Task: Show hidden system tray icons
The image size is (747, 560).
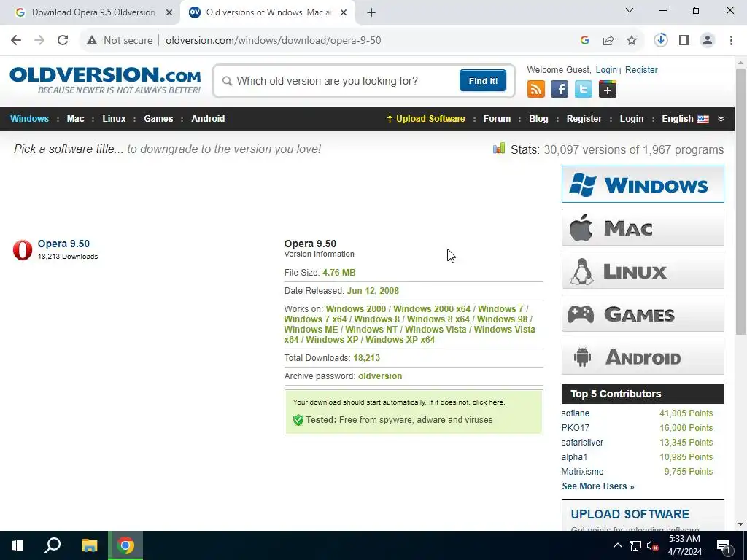Action: (617, 545)
